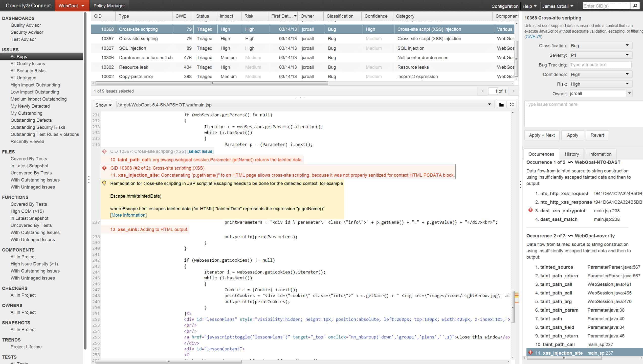This screenshot has width=643, height=364.
Task: Click the Revert button
Action: [x=597, y=135]
